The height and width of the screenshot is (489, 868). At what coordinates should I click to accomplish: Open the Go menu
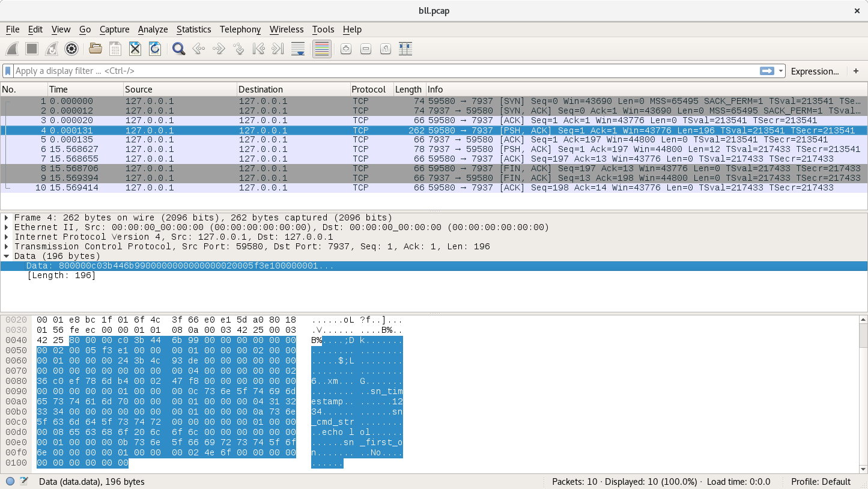click(x=85, y=29)
